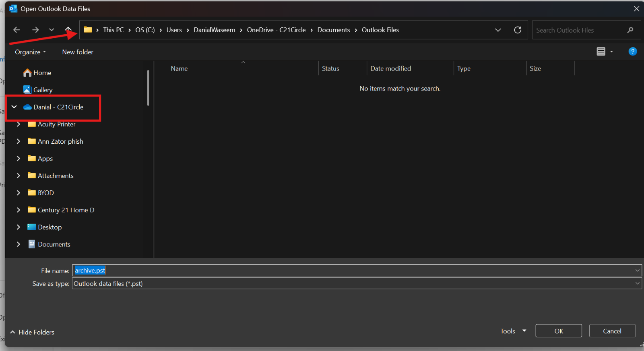Viewport: 644px width, 351px height.
Task: Refresh the Outlook Files folder view
Action: [x=518, y=30]
